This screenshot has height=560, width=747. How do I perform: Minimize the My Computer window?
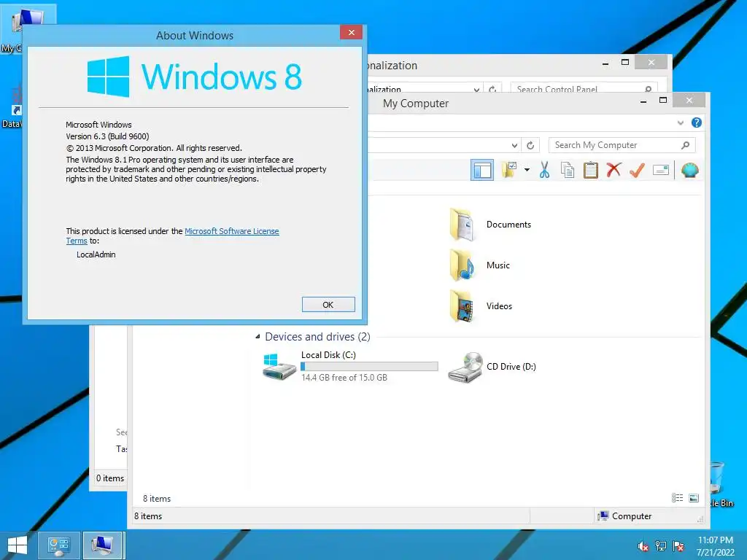tap(643, 101)
